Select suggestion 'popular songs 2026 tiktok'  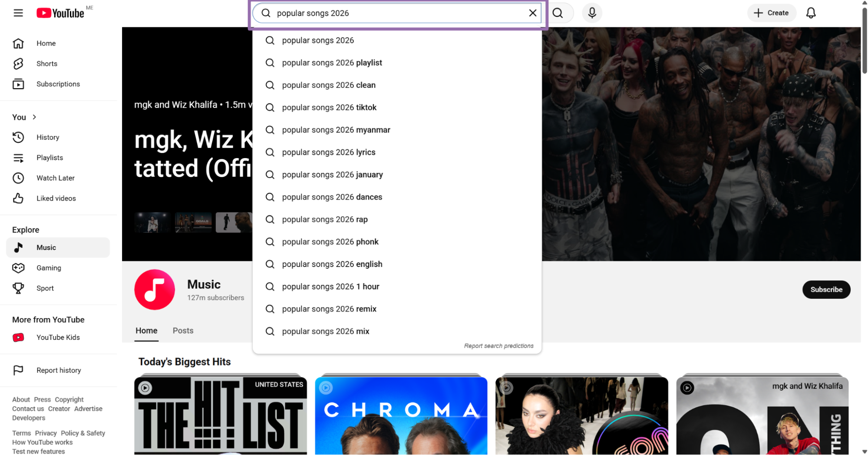click(397, 108)
